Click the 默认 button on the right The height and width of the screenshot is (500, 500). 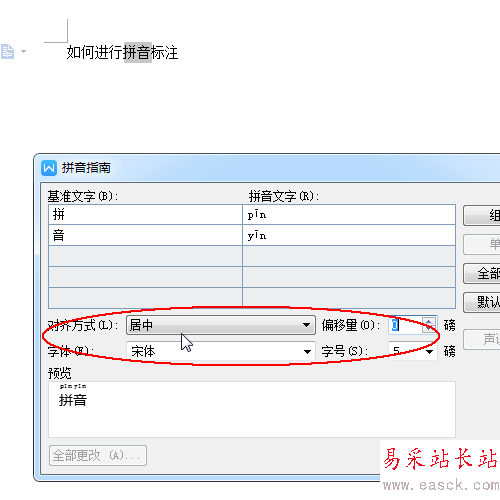[482, 302]
